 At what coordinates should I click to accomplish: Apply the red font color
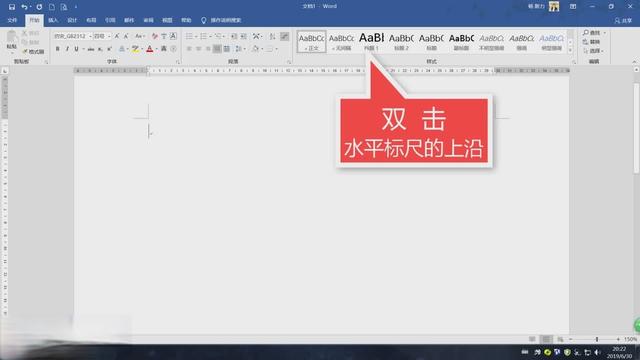[149, 49]
